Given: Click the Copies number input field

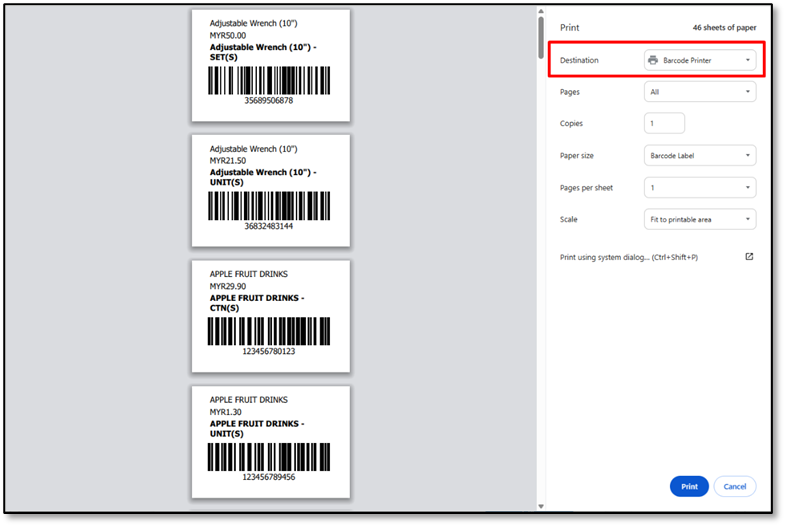Looking at the screenshot, I should coord(664,123).
